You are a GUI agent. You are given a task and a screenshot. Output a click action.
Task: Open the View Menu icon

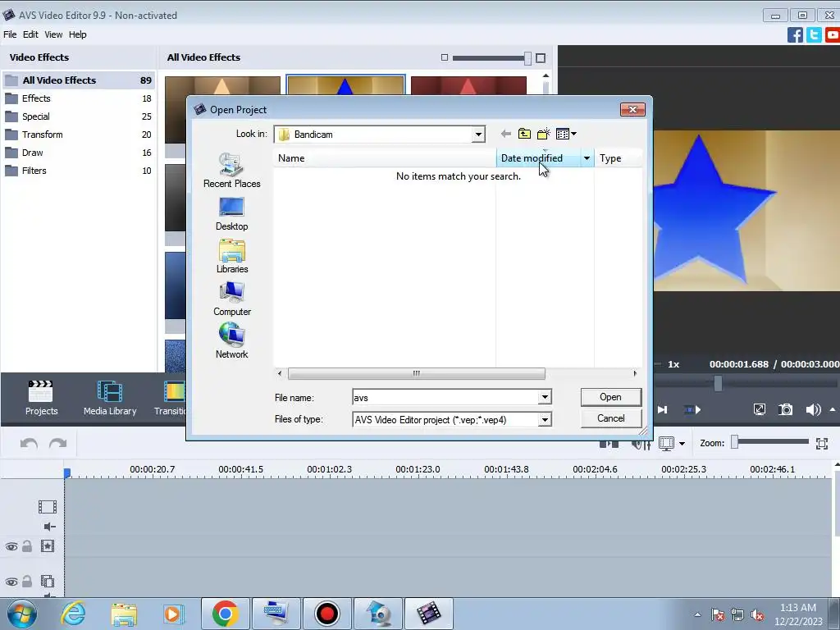coord(566,134)
